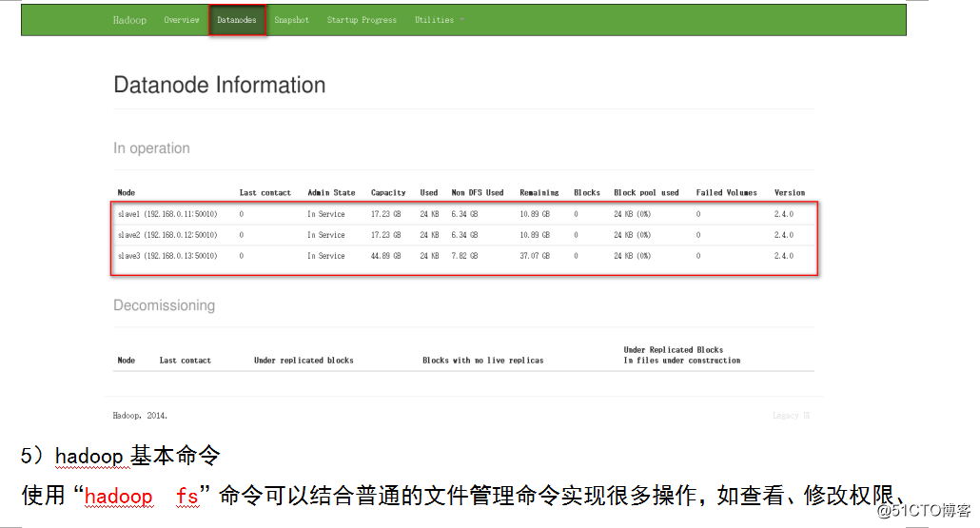Click slave3 Non DFS Used 7.82 GB
The image size is (980, 528).
click(464, 256)
